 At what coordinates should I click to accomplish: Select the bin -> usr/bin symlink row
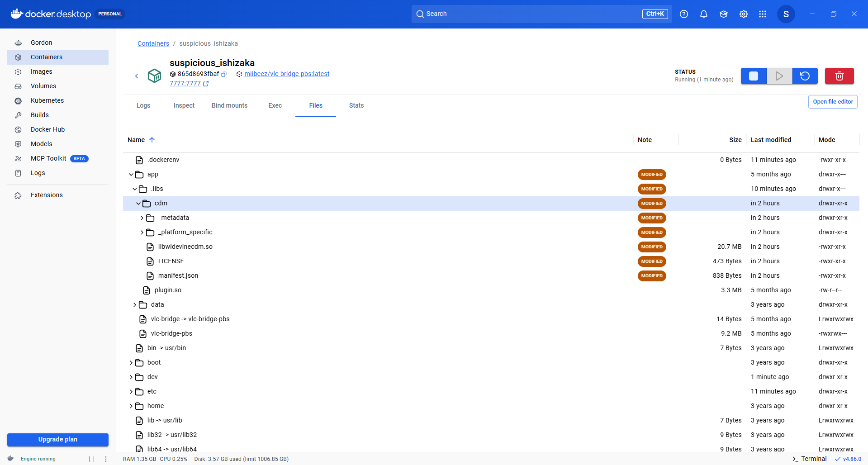[491, 348]
